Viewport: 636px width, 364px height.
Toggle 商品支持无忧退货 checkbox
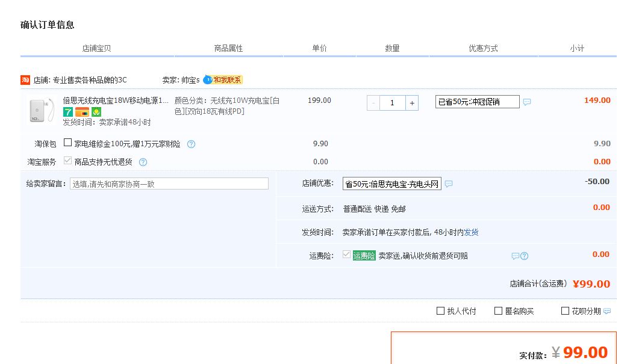click(67, 161)
